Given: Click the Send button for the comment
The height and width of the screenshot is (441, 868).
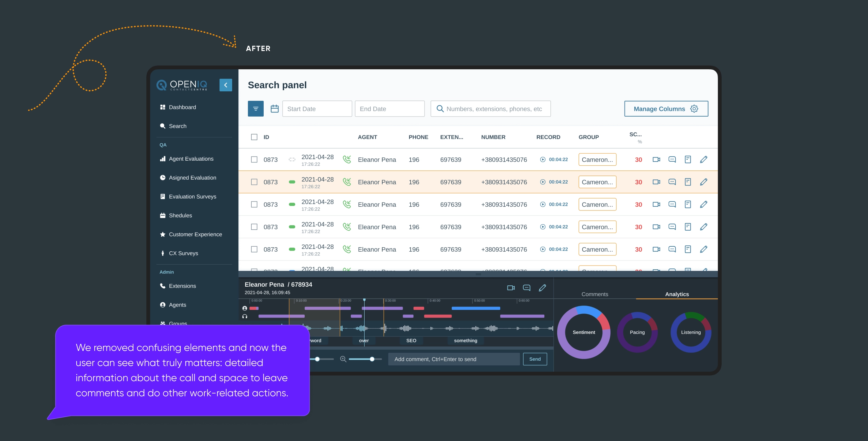Looking at the screenshot, I should pyautogui.click(x=535, y=359).
